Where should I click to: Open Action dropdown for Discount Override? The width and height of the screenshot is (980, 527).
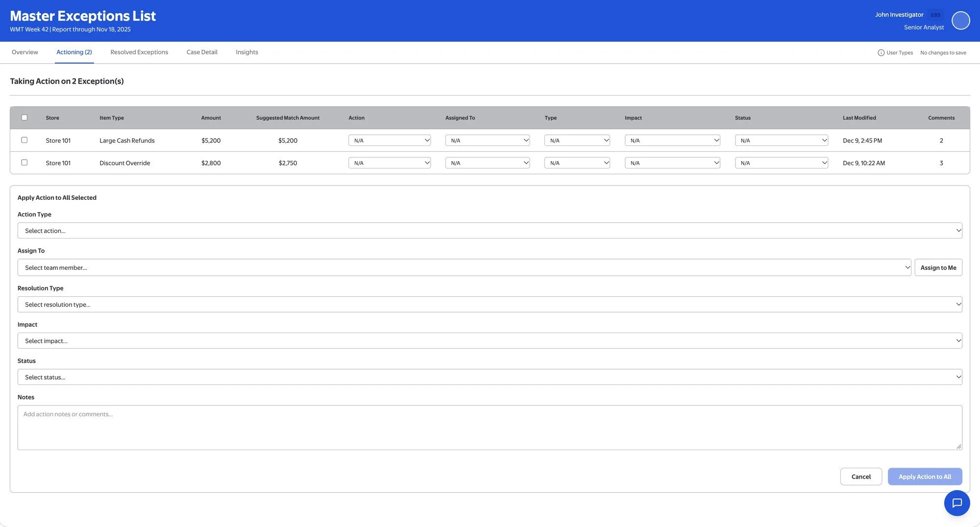point(390,163)
